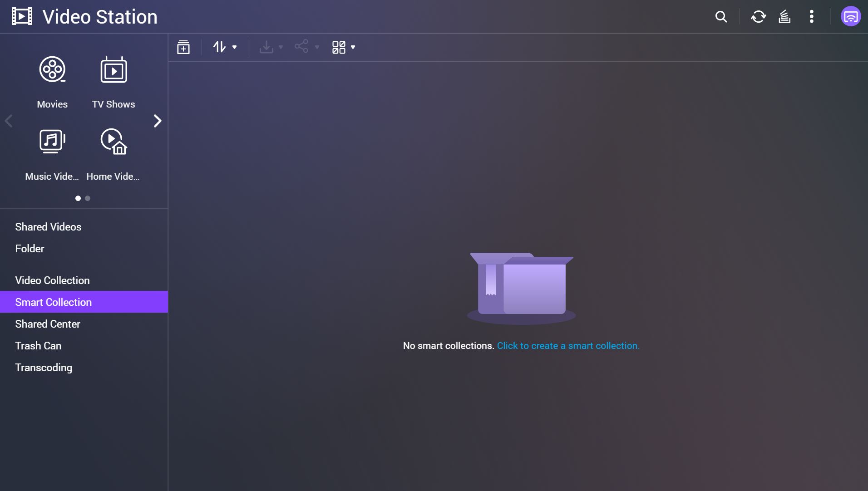This screenshot has height=491, width=868.
Task: Open Trash Can in sidebar
Action: tap(84, 346)
